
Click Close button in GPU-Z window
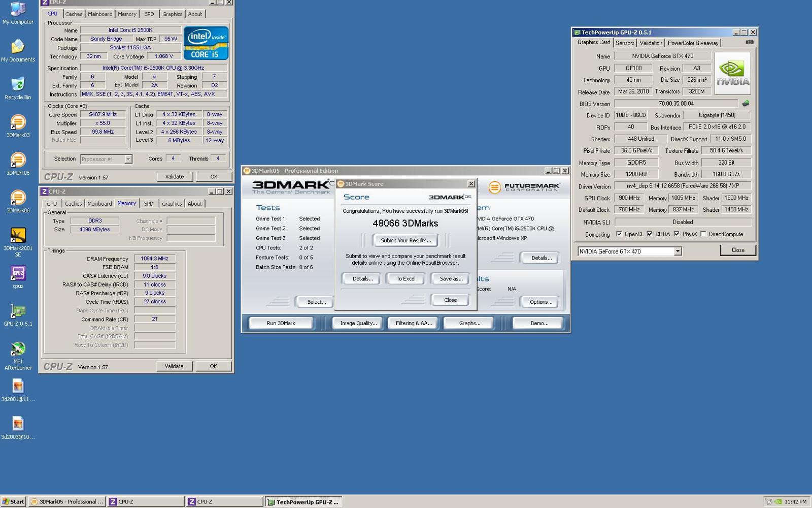coord(738,250)
